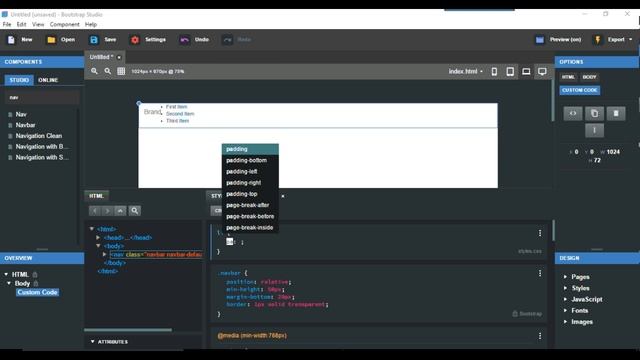Click the HTML option button
This screenshot has width=640, height=360.
[x=568, y=77]
